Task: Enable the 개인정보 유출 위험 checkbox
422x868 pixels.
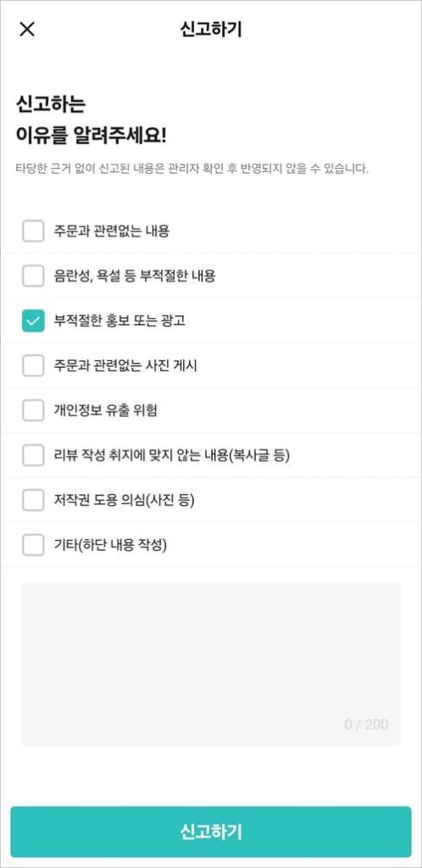Action: point(33,410)
